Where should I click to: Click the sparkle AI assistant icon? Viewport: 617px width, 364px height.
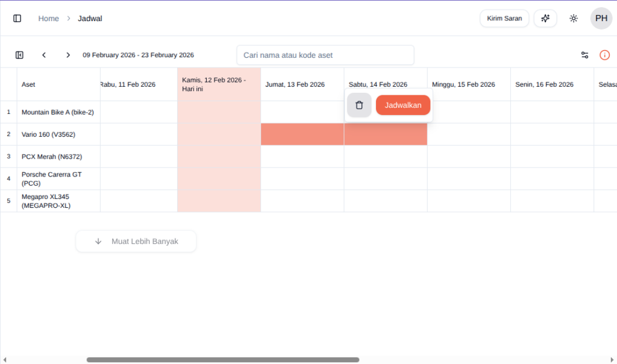pyautogui.click(x=545, y=19)
